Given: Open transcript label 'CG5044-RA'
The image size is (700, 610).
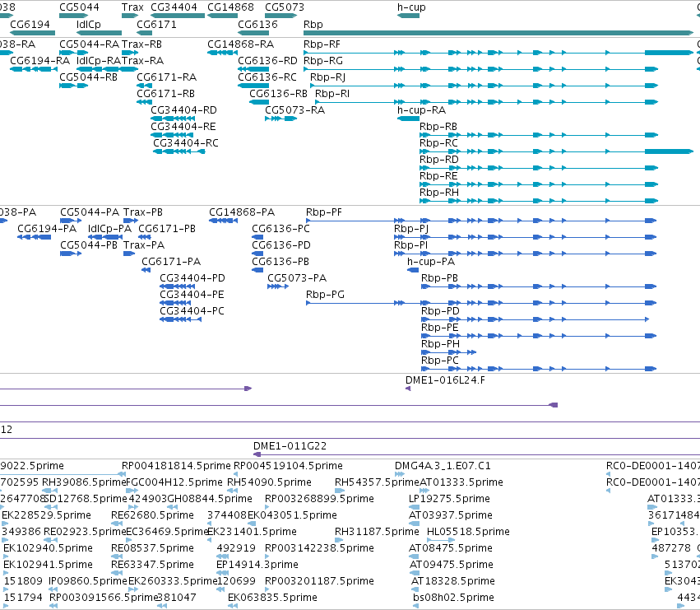Looking at the screenshot, I should tap(90, 44).
